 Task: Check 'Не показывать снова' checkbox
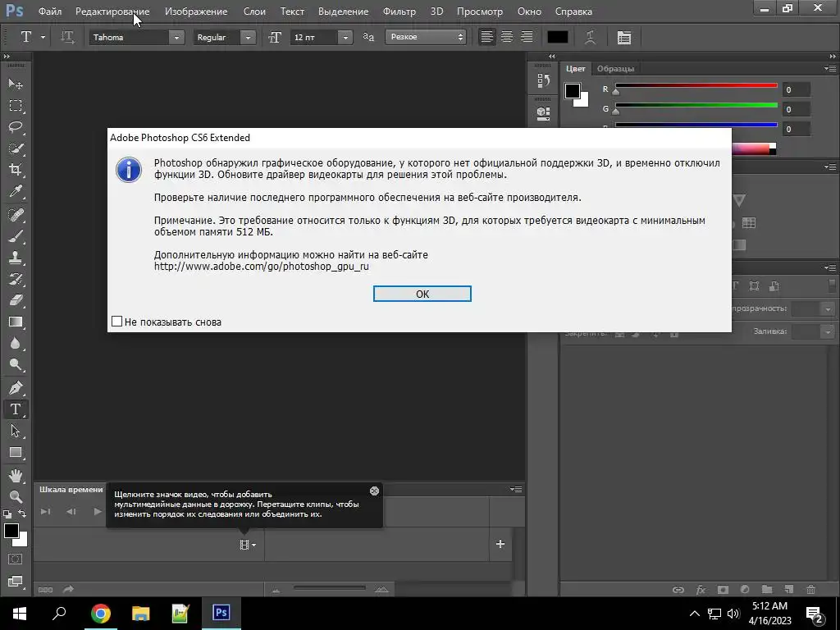[116, 322]
